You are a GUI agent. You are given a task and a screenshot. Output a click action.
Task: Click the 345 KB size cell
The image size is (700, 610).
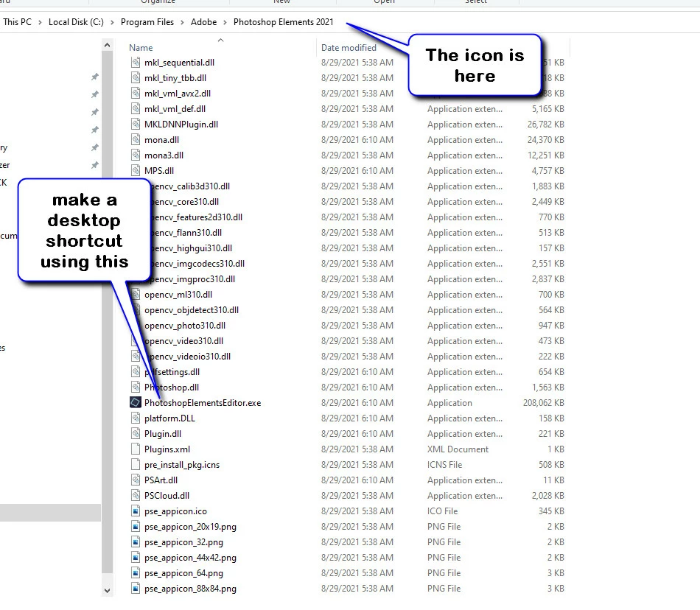[551, 511]
